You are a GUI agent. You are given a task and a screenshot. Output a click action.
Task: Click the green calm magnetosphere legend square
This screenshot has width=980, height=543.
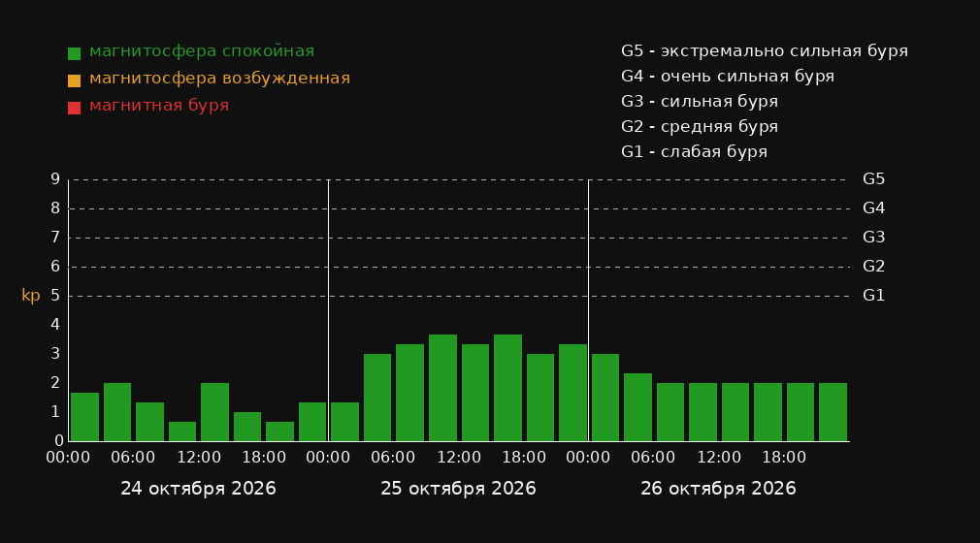tap(75, 53)
